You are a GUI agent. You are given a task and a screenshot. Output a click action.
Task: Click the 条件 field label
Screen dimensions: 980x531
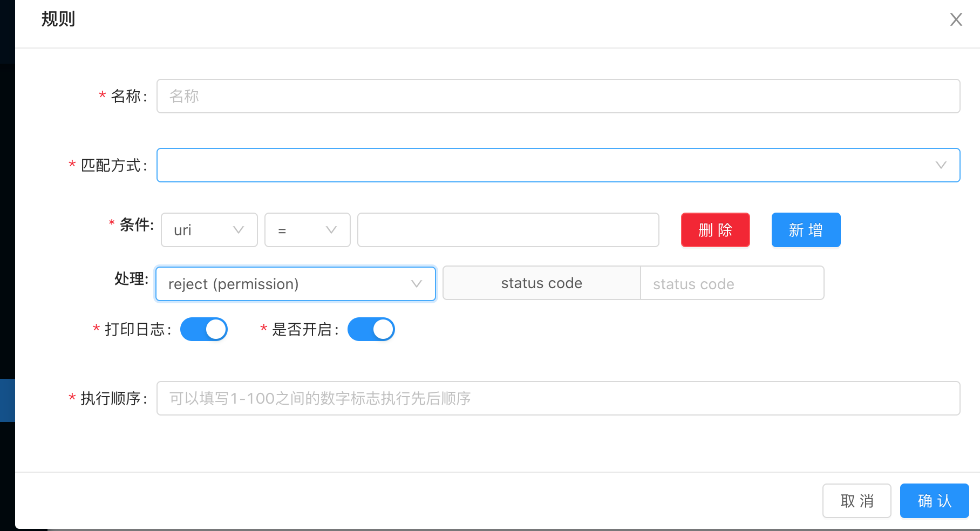[x=136, y=224]
